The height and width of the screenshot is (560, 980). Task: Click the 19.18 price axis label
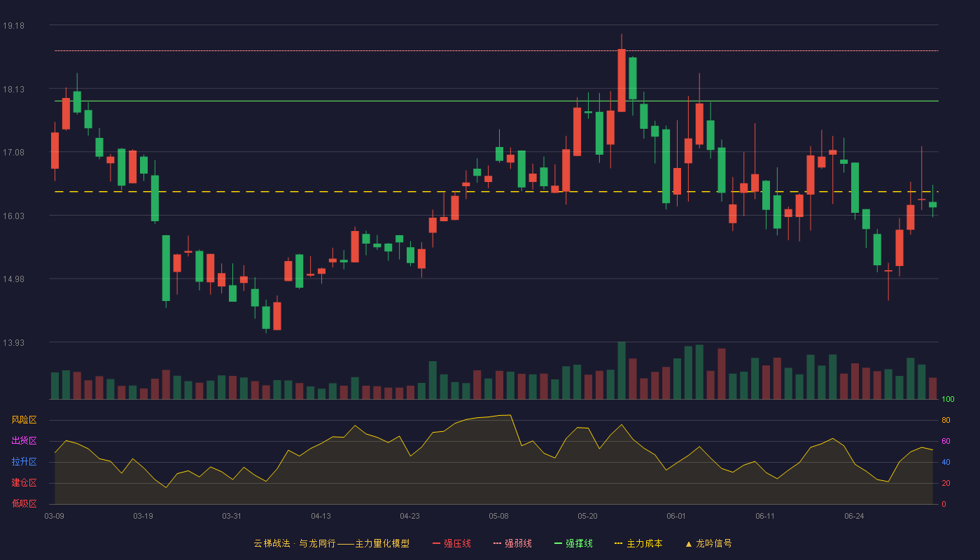pyautogui.click(x=13, y=26)
